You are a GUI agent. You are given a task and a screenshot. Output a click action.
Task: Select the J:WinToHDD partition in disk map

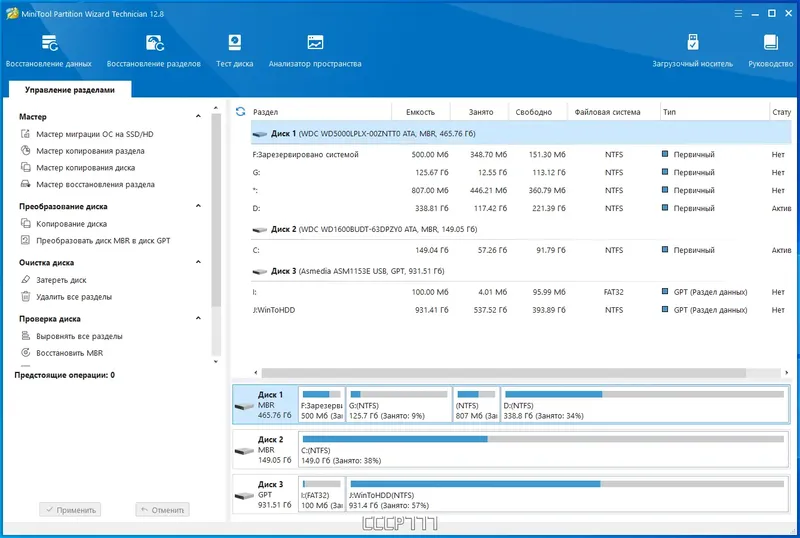[566, 496]
